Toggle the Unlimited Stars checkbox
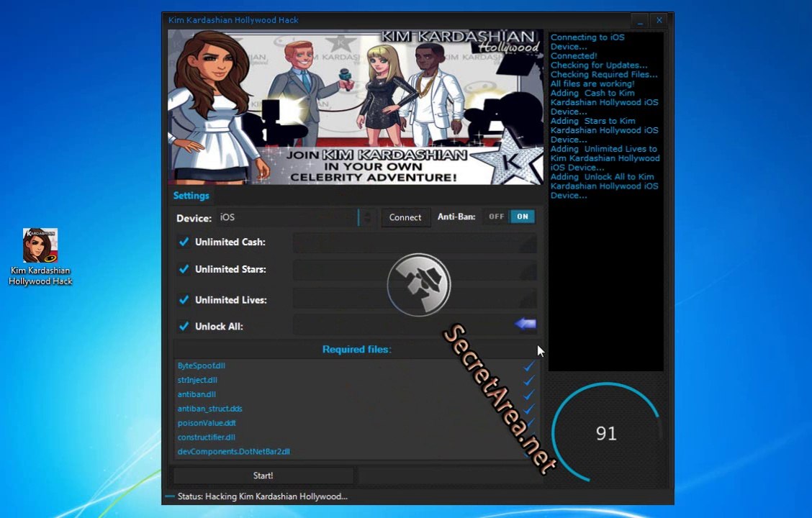The image size is (812, 518). click(x=184, y=269)
